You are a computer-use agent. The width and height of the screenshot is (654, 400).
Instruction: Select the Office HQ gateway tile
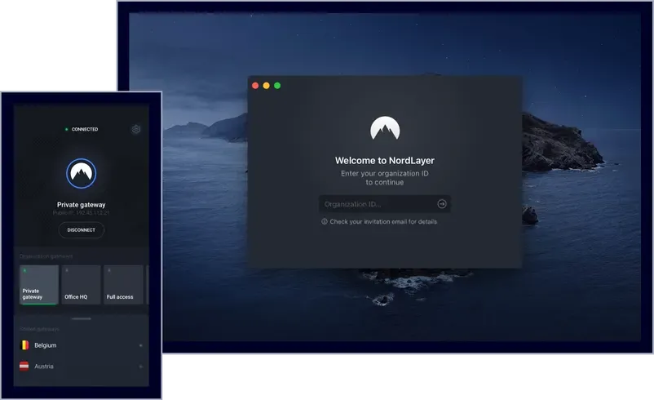click(x=81, y=285)
